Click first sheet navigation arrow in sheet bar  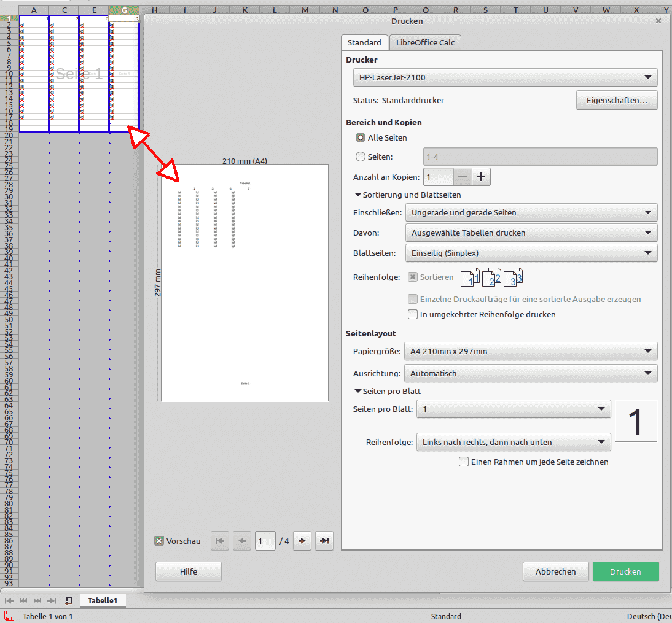tap(9, 601)
